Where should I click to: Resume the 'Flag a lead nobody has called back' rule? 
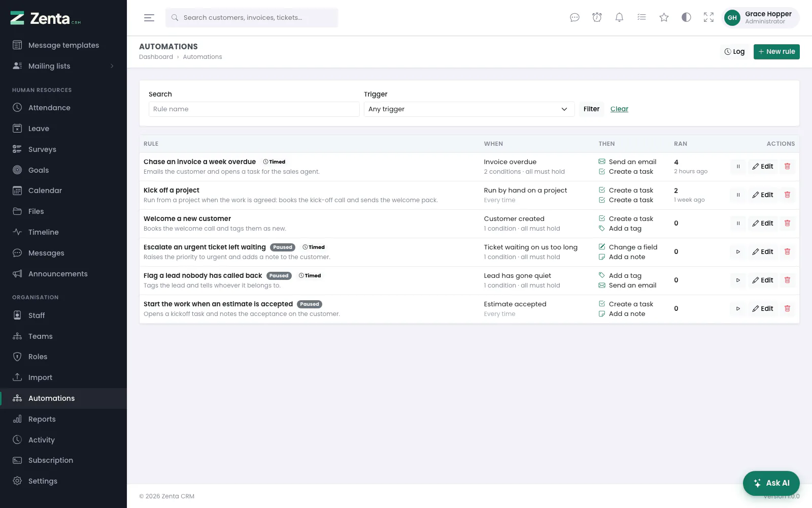(x=738, y=280)
